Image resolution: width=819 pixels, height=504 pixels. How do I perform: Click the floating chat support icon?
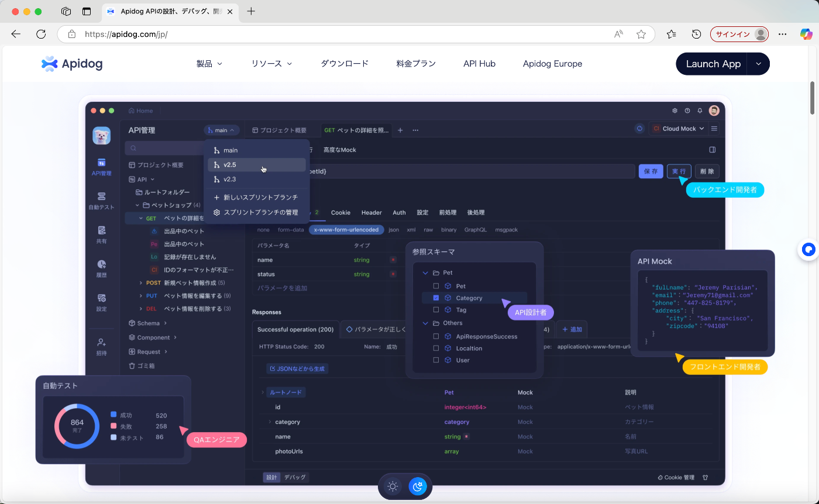[809, 250]
